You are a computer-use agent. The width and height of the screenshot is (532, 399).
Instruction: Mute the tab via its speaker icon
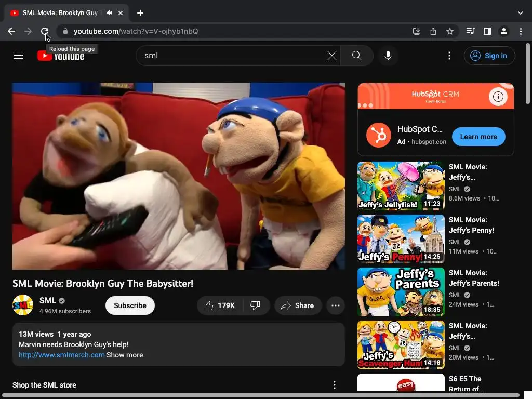(x=109, y=13)
